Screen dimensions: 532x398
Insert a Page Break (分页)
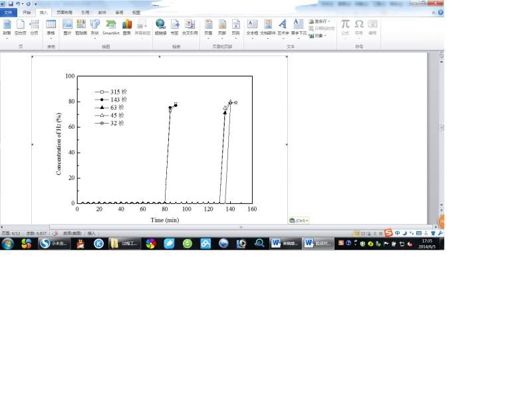(35, 27)
